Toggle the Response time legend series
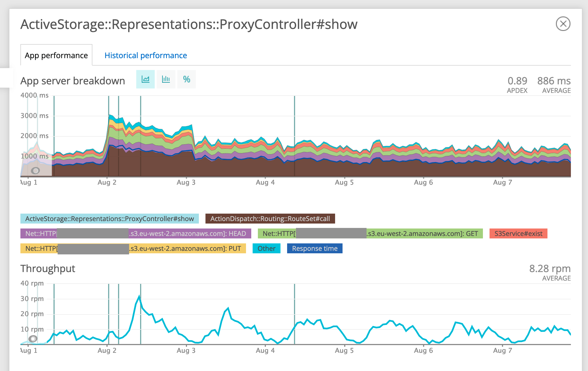The height and width of the screenshot is (371, 588). [x=315, y=248]
